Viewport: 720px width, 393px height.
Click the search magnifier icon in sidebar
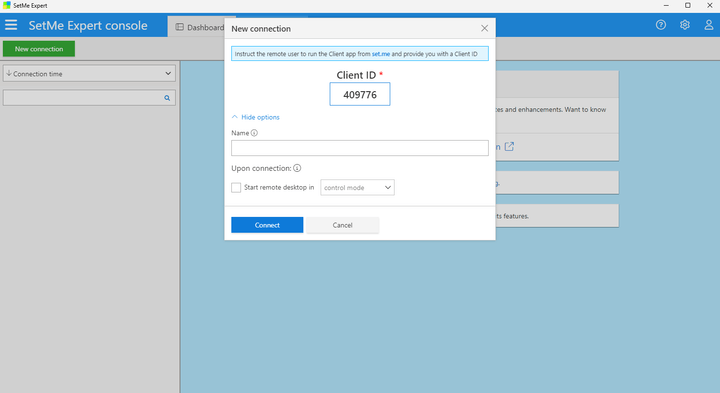167,98
